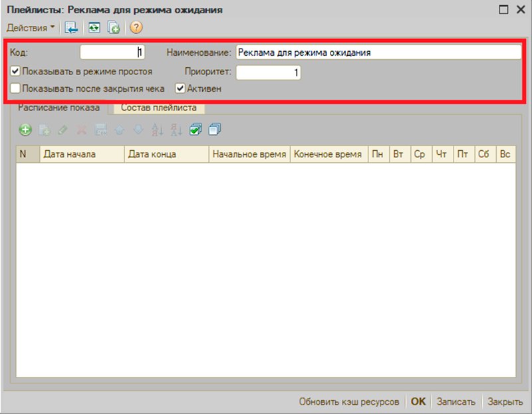The image size is (532, 414).
Task: Click the move row down arrow icon
Action: [x=138, y=130]
